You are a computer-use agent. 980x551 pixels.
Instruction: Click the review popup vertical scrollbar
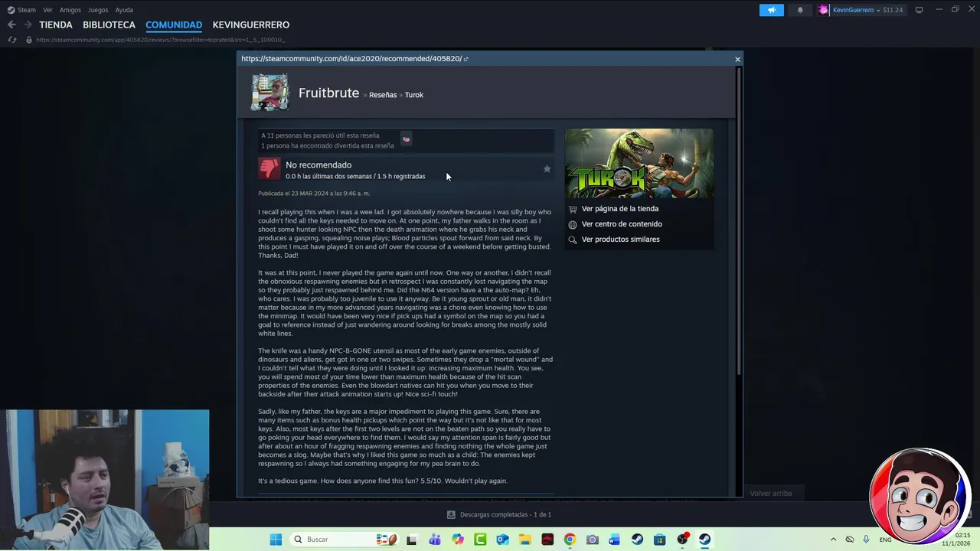coord(738,222)
